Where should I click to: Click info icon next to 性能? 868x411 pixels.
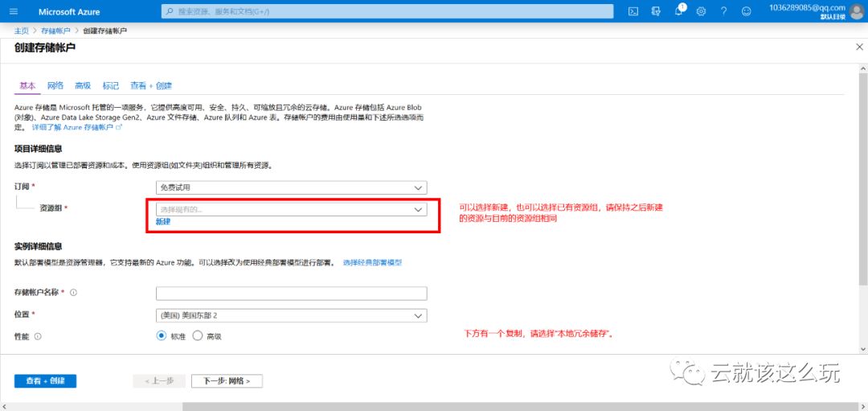tap(39, 336)
